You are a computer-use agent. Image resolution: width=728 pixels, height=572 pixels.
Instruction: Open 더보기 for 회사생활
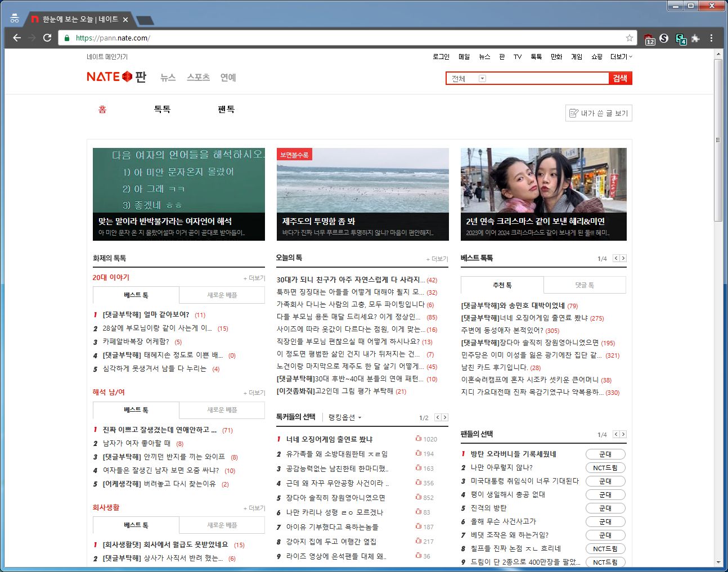254,508
